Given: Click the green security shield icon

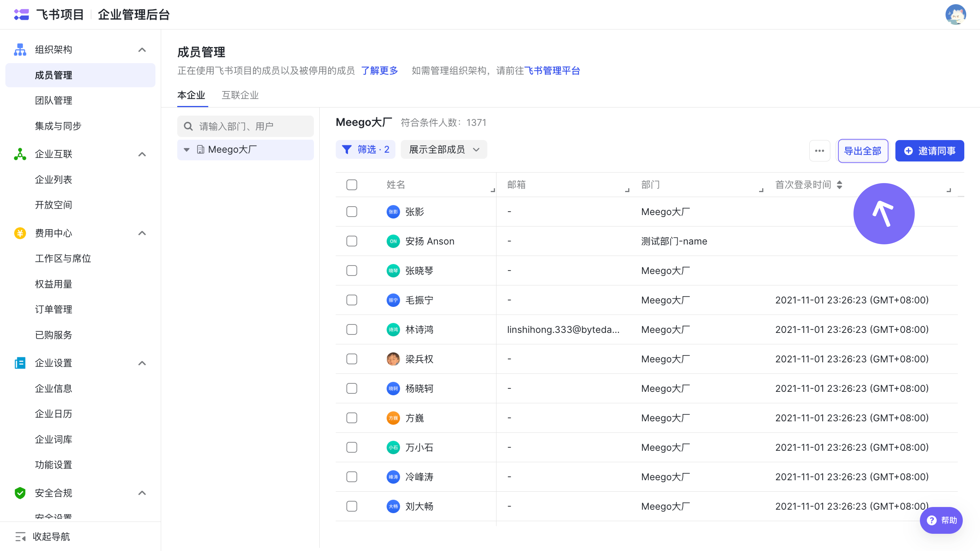Looking at the screenshot, I should point(20,493).
